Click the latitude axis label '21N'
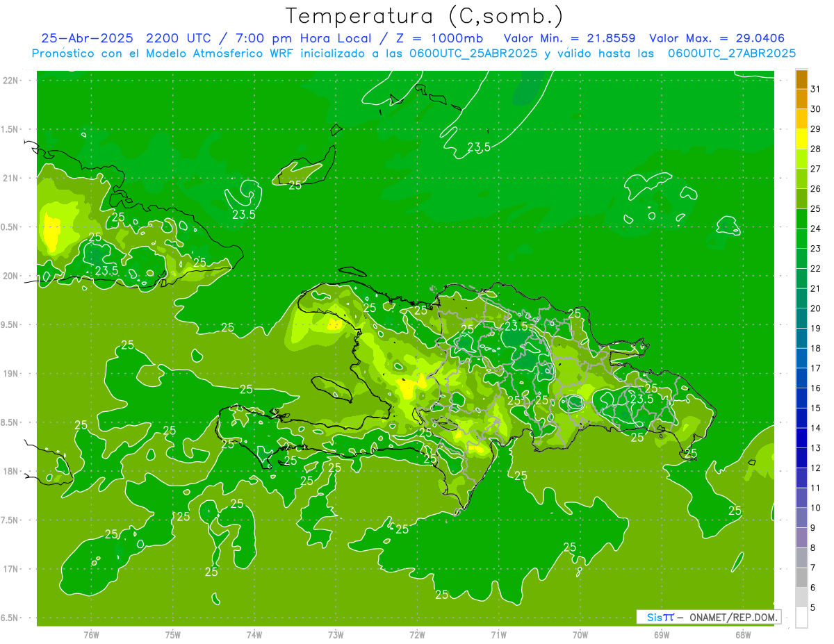The height and width of the screenshot is (644, 834). [11, 178]
